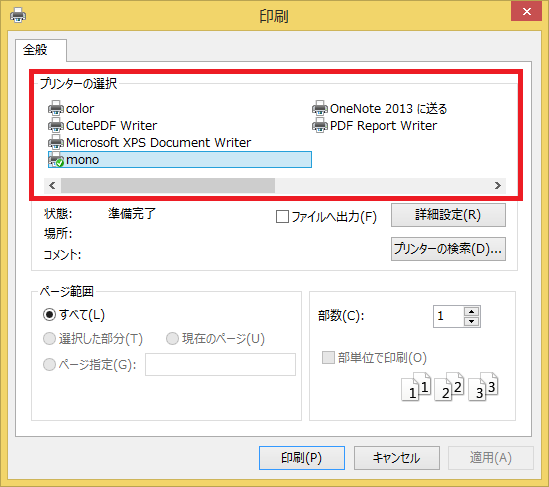Pick the OneNote 2013 に送る printer icon
The image size is (549, 487).
320,108
